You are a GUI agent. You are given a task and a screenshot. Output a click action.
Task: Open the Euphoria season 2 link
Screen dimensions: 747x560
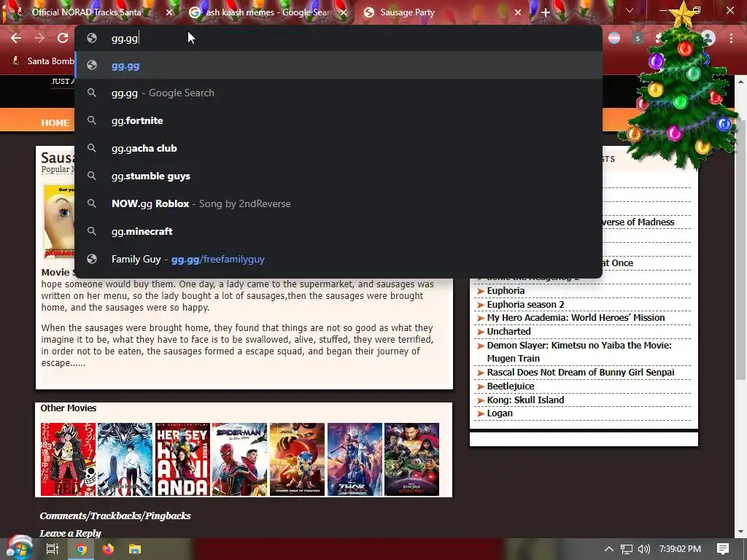[x=525, y=304]
